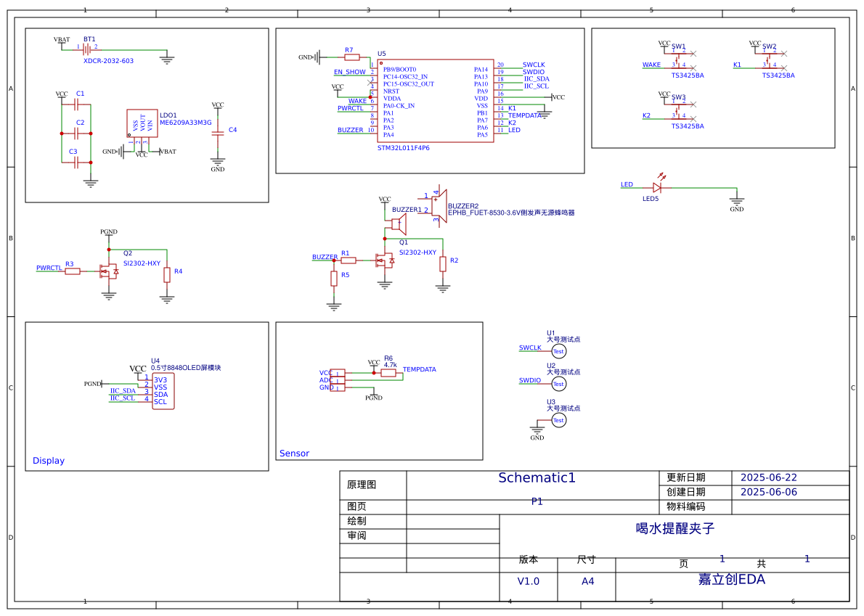The height and width of the screenshot is (616, 864).
Task: Click the WAKE net label beside SW1
Action: coord(651,65)
